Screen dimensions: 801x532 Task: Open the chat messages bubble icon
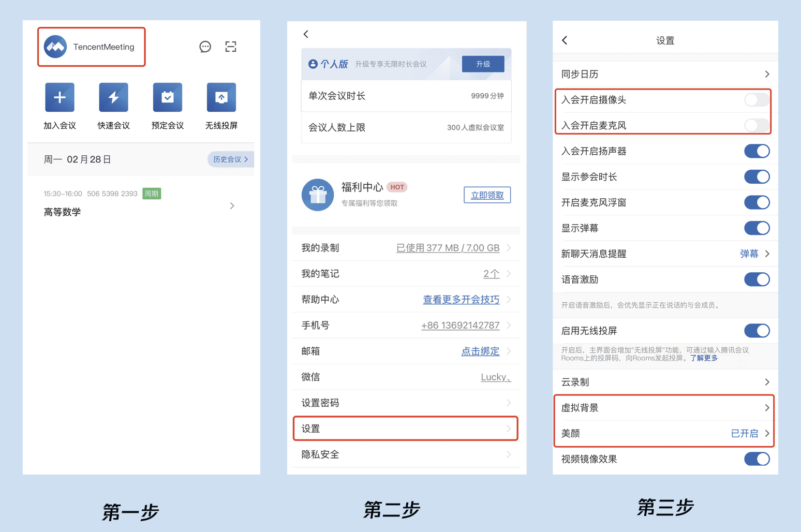click(205, 47)
